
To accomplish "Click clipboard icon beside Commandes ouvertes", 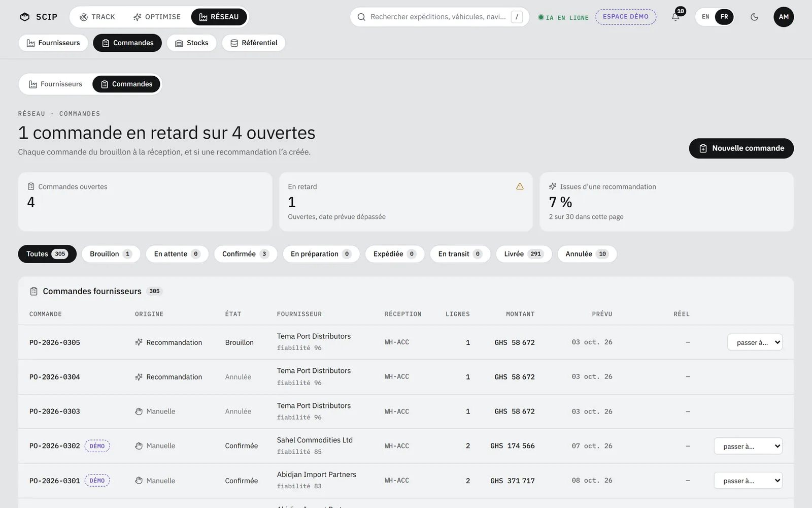I will 31,186.
